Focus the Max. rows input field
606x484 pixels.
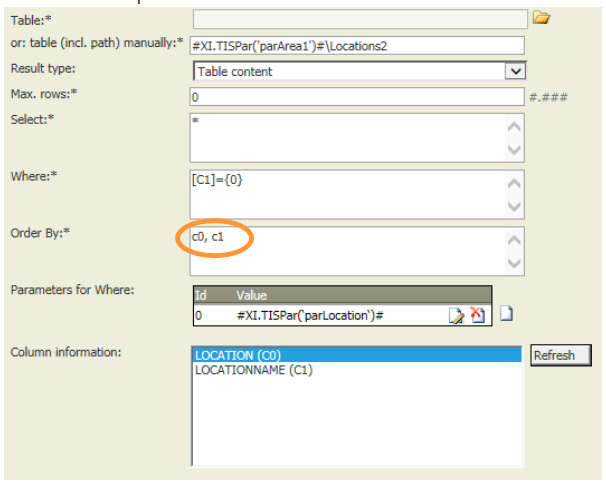357,97
